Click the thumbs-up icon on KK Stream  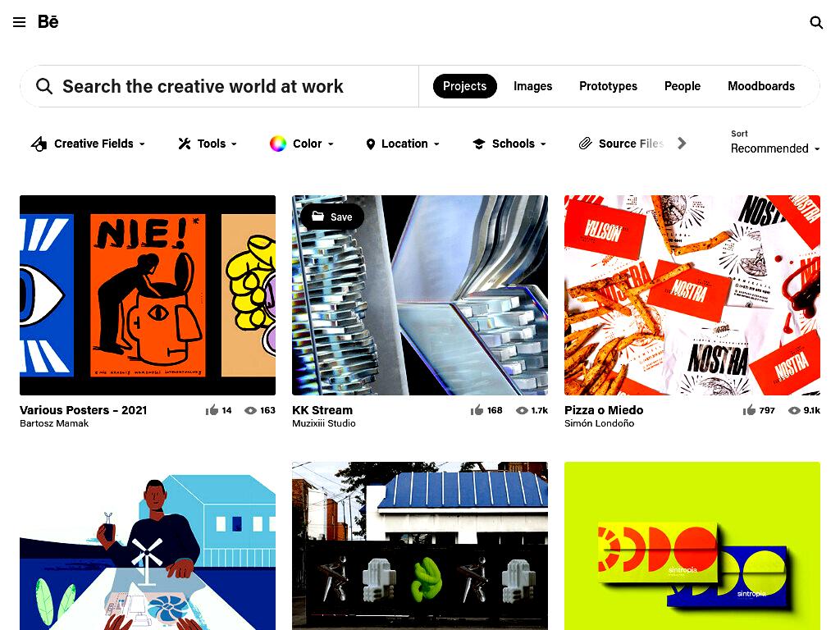tap(477, 410)
